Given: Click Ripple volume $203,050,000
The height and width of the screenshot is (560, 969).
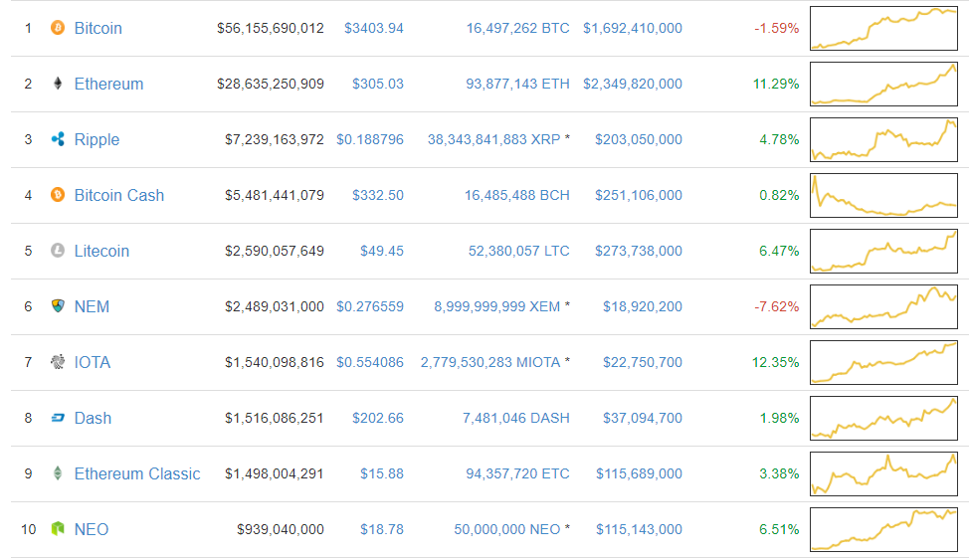Looking at the screenshot, I should click(x=639, y=139).
